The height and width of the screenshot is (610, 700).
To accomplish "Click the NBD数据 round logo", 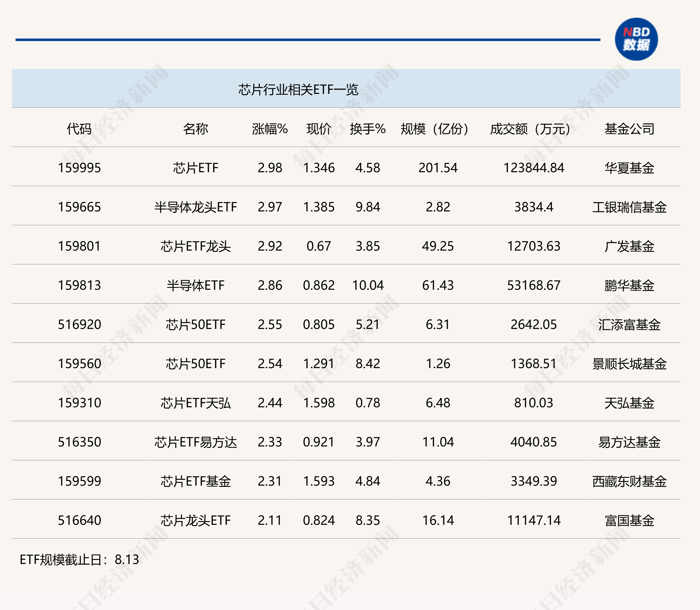I will tap(636, 39).
